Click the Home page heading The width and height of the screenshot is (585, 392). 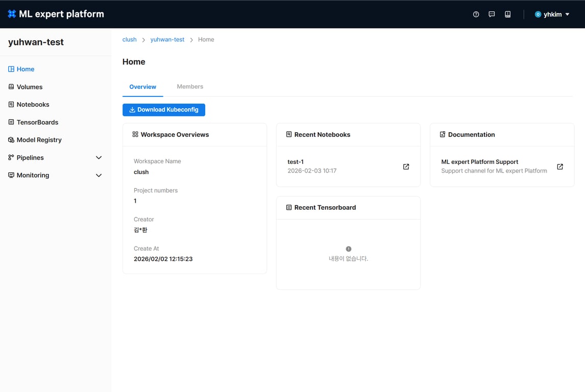click(x=134, y=62)
